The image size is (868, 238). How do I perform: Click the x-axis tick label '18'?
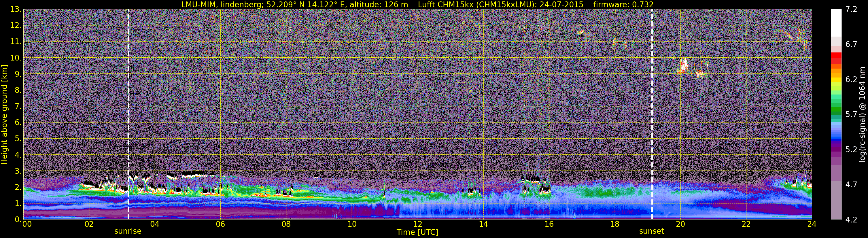tap(614, 224)
